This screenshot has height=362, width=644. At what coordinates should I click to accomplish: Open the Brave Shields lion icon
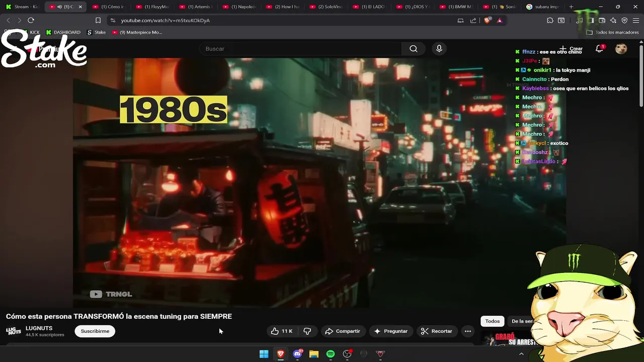click(x=487, y=20)
